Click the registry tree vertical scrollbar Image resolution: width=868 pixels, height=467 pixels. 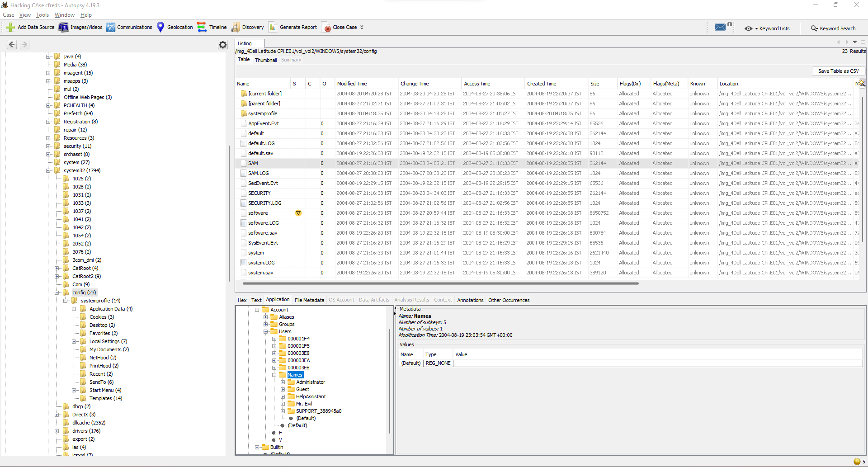390,381
